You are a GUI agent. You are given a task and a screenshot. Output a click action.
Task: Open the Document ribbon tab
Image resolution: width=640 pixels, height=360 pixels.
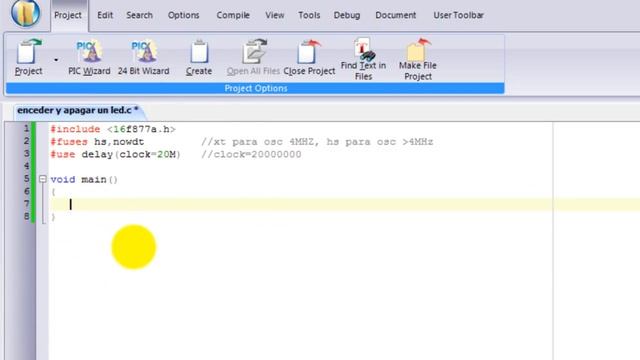(396, 16)
